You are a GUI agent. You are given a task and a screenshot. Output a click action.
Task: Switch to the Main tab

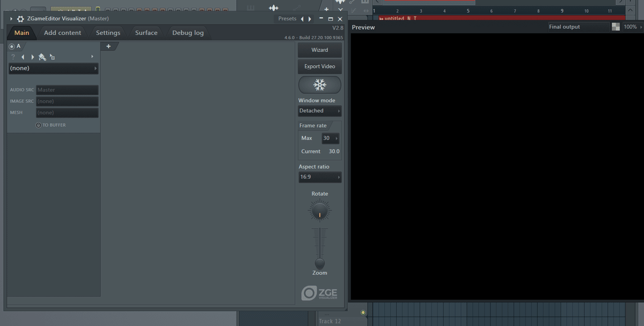[21, 33]
